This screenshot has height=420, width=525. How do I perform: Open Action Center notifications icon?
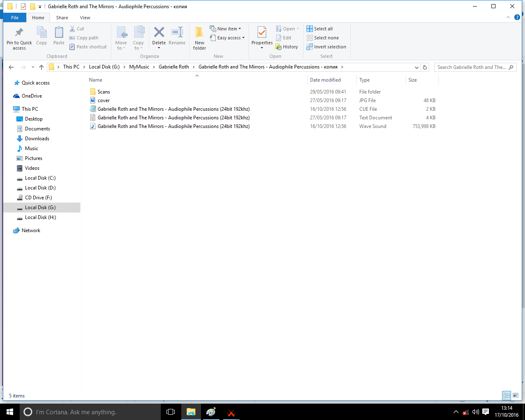pos(486,412)
